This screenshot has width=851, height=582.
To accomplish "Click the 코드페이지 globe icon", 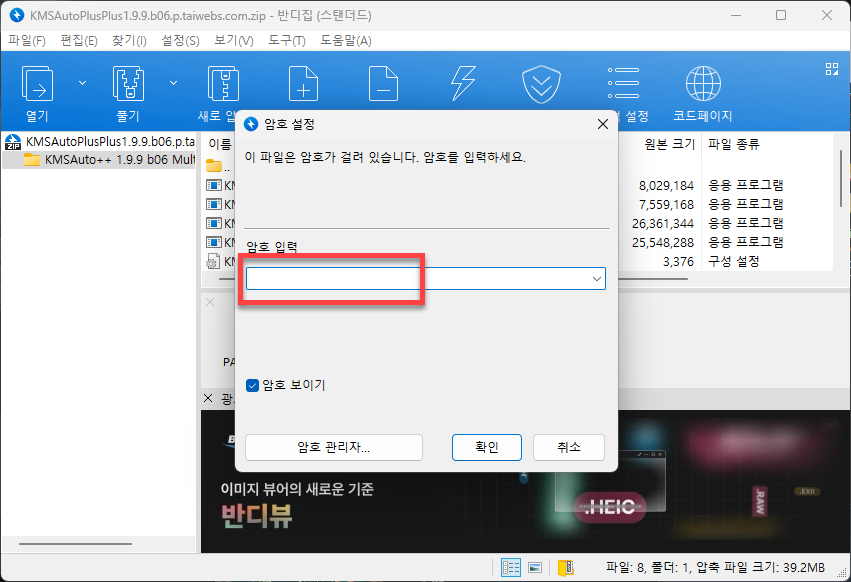I will [703, 84].
